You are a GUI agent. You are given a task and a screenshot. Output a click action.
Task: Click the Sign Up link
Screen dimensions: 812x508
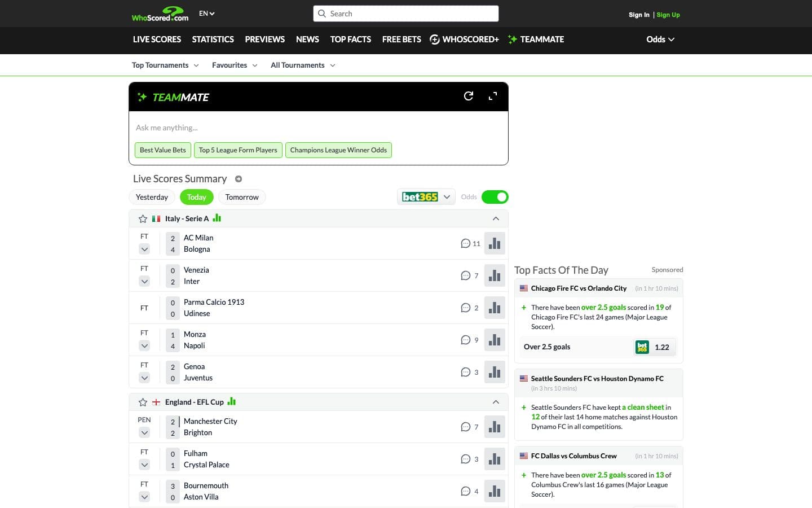click(x=668, y=15)
